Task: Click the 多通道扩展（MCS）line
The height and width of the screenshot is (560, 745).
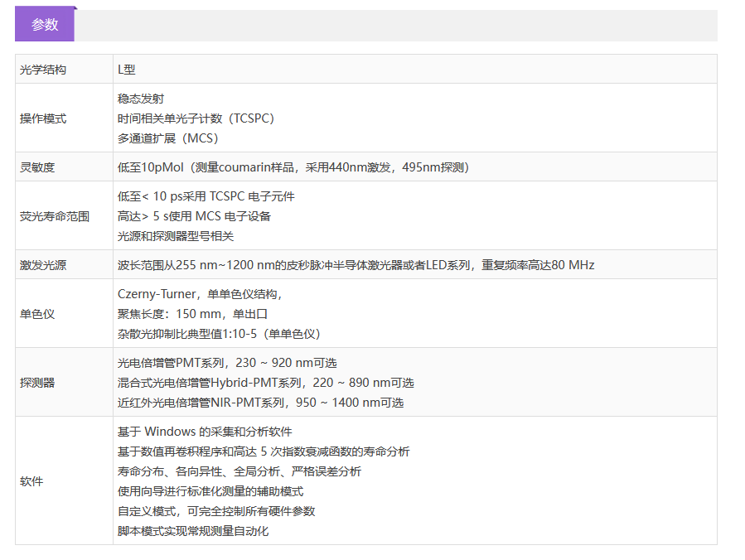Action: [168, 138]
